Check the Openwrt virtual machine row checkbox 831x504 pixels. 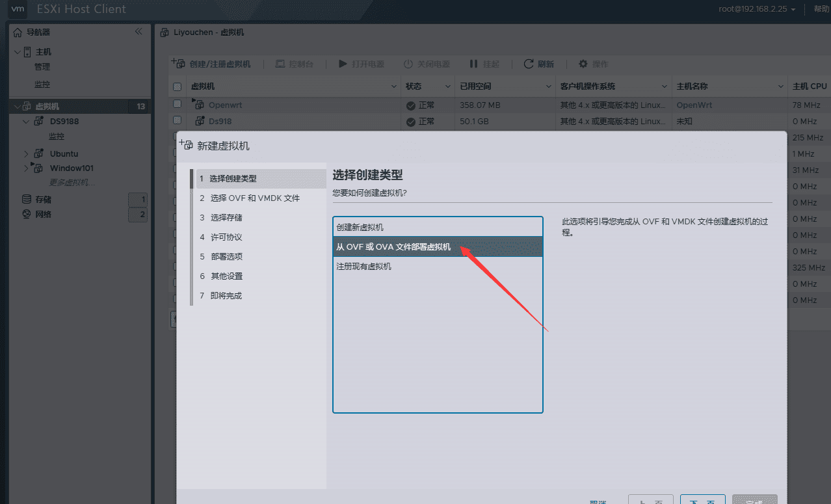[x=177, y=105]
